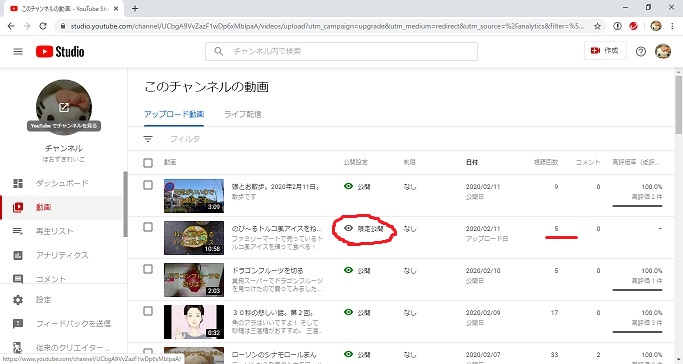The height and width of the screenshot is (364, 683).
Task: Switch to ライブ配信 tab
Action: click(243, 115)
